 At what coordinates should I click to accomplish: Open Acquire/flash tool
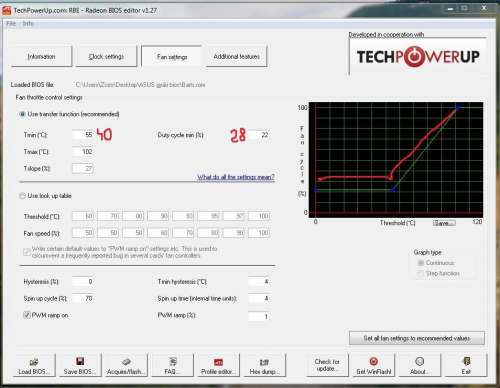click(126, 366)
